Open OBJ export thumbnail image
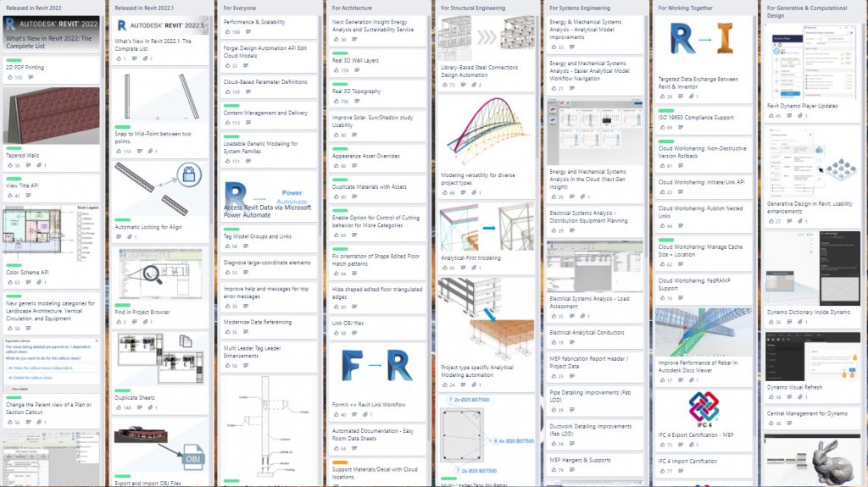The height and width of the screenshot is (487, 868). click(x=159, y=447)
